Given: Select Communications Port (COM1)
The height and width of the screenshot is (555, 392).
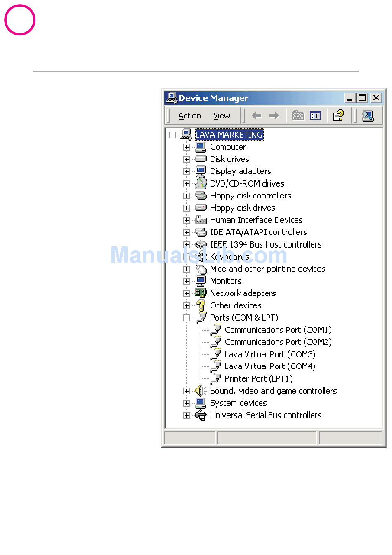Looking at the screenshot, I should pos(278,330).
